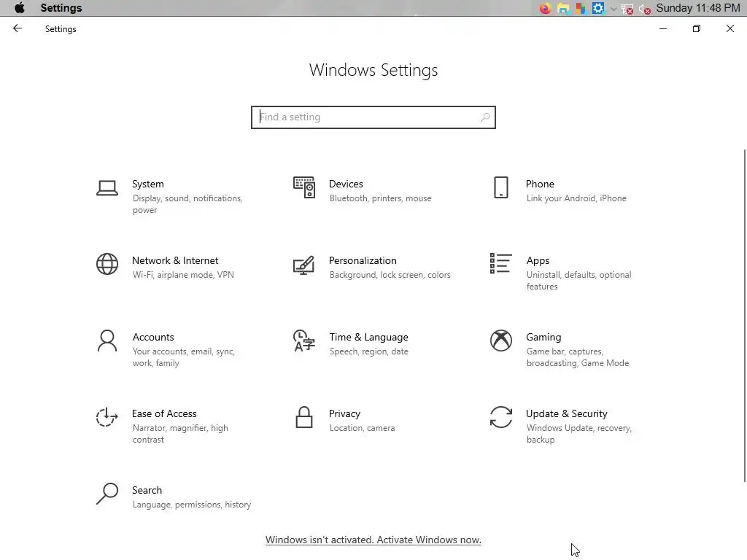This screenshot has height=560, width=747.
Task: Open the disconnected network status icon
Action: click(627, 9)
